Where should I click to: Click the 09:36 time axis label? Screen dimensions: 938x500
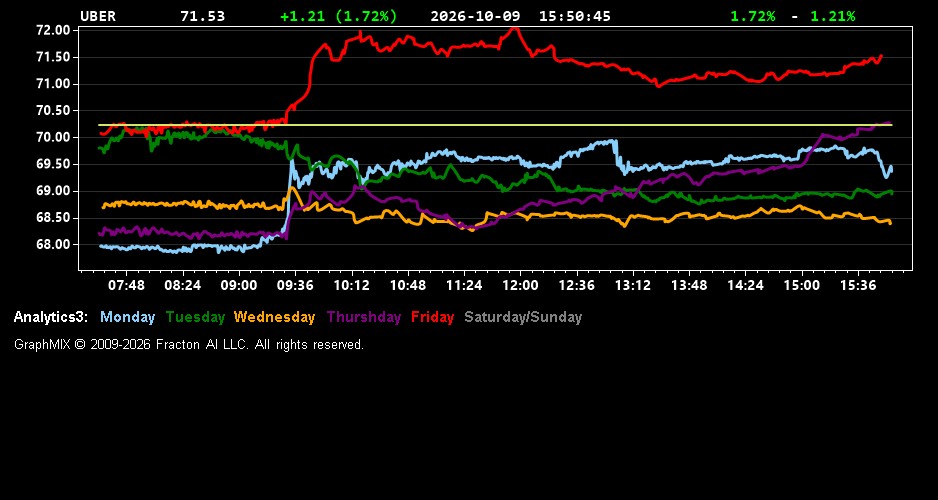295,286
